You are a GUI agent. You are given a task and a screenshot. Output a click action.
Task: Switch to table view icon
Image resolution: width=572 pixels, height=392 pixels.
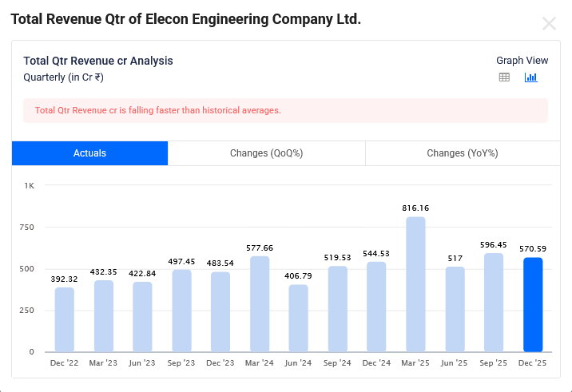coord(504,77)
